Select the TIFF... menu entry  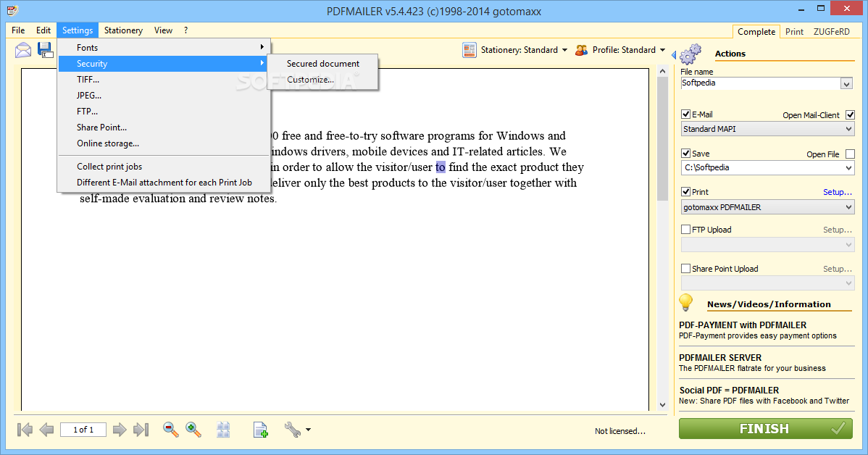click(x=164, y=80)
